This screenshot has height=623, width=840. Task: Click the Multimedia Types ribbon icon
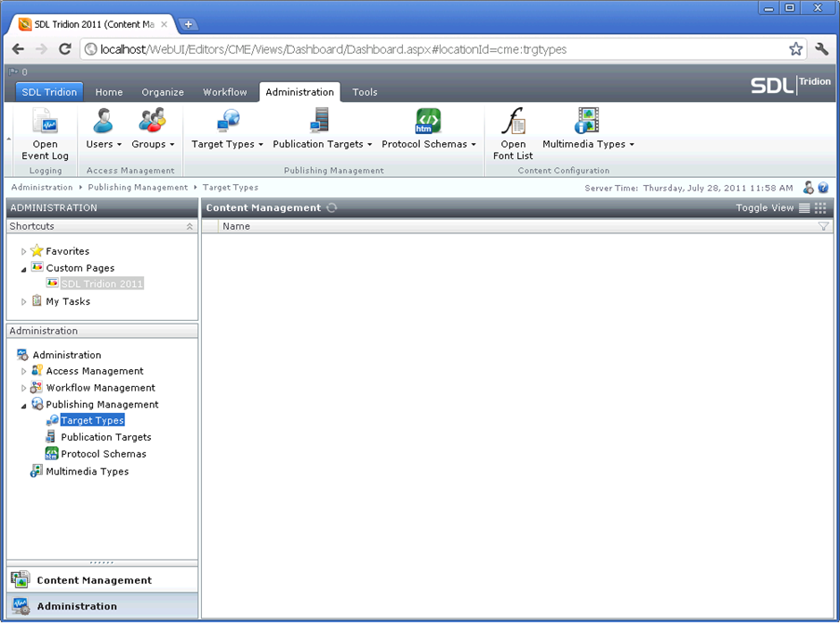[x=587, y=121]
